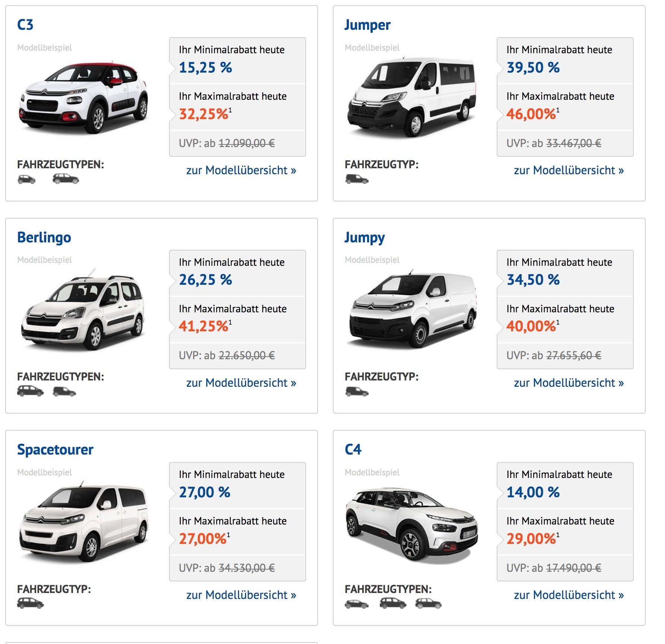Open the C4 'zur Modellübersicht' link
Screen dimensions: 665x644
(569, 595)
